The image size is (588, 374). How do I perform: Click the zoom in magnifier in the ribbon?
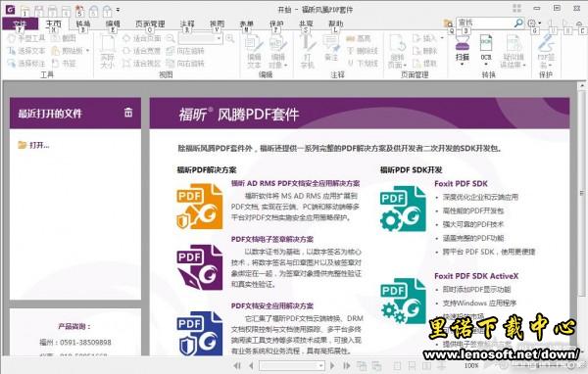[x=229, y=38]
